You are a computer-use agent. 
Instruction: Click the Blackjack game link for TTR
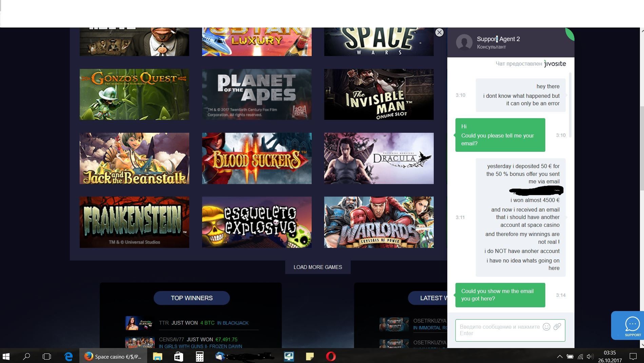233,323
